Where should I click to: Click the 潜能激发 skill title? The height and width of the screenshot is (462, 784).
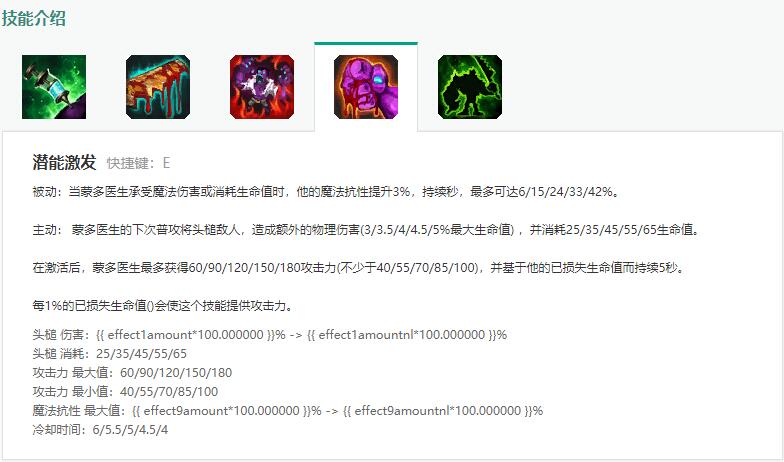tap(64, 162)
